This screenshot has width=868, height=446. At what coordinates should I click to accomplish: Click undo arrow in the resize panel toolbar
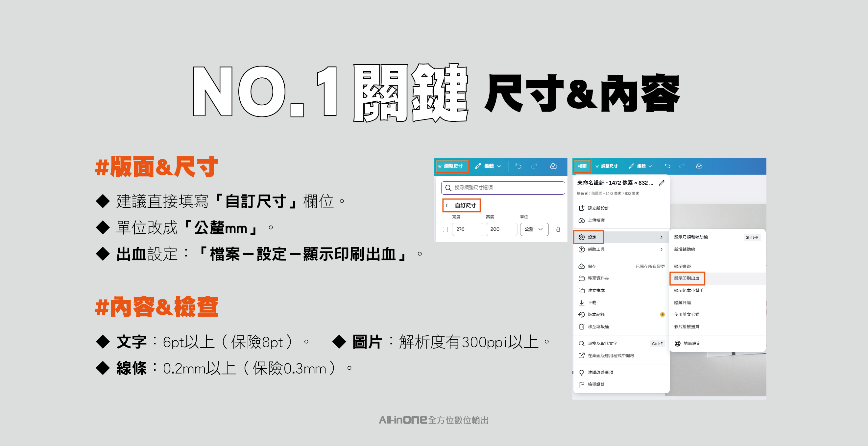tap(518, 166)
